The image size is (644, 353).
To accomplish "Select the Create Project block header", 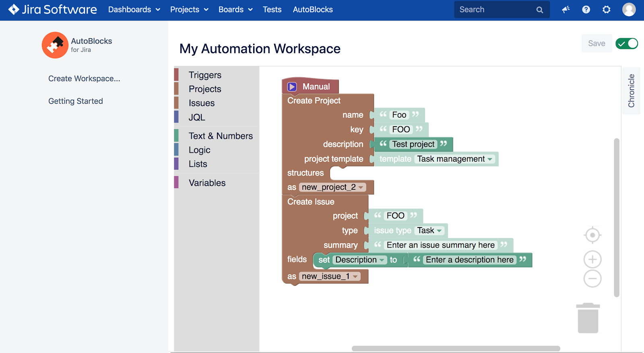I will [314, 101].
